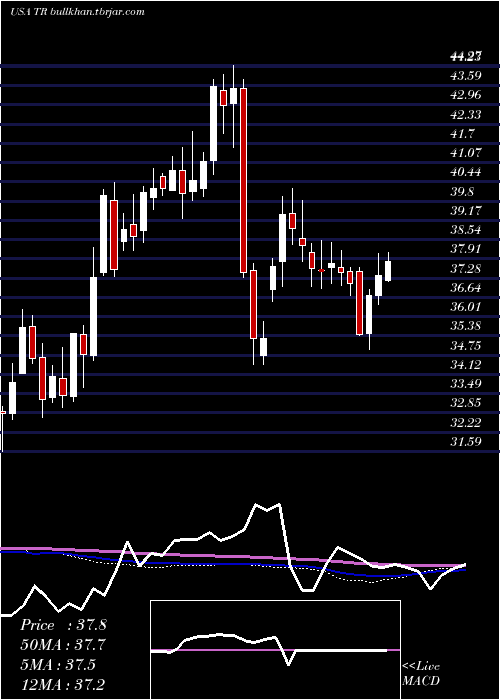
Task: Click the '<<Live MACD' label
Action: (x=421, y=674)
